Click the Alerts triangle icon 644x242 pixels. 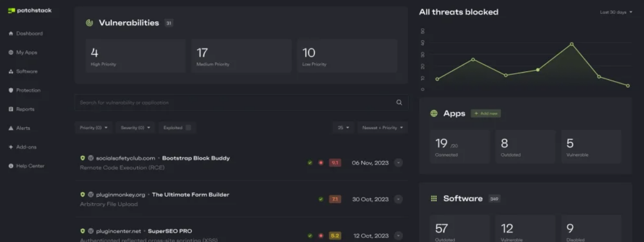tap(11, 128)
